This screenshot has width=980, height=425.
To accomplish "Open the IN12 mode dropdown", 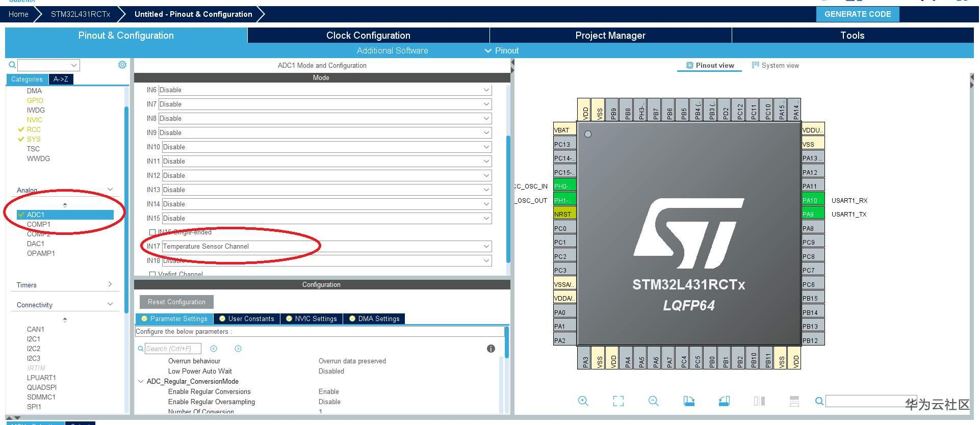I will click(327, 176).
